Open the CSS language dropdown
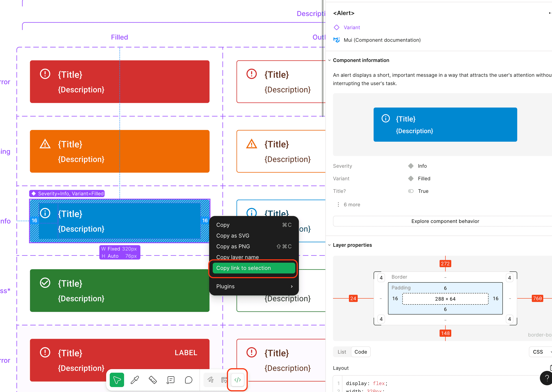 540,352
